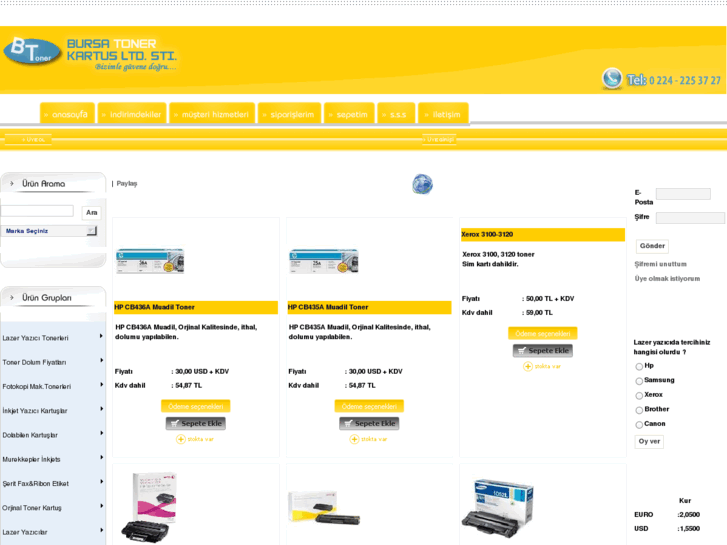The width and height of the screenshot is (727, 545).
Task: Click the Ara search button
Action: (x=91, y=212)
